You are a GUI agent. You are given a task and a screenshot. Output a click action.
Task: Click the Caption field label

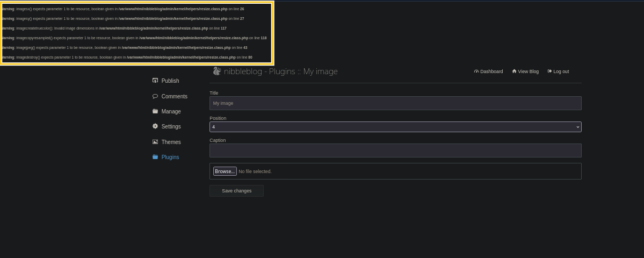(x=218, y=140)
